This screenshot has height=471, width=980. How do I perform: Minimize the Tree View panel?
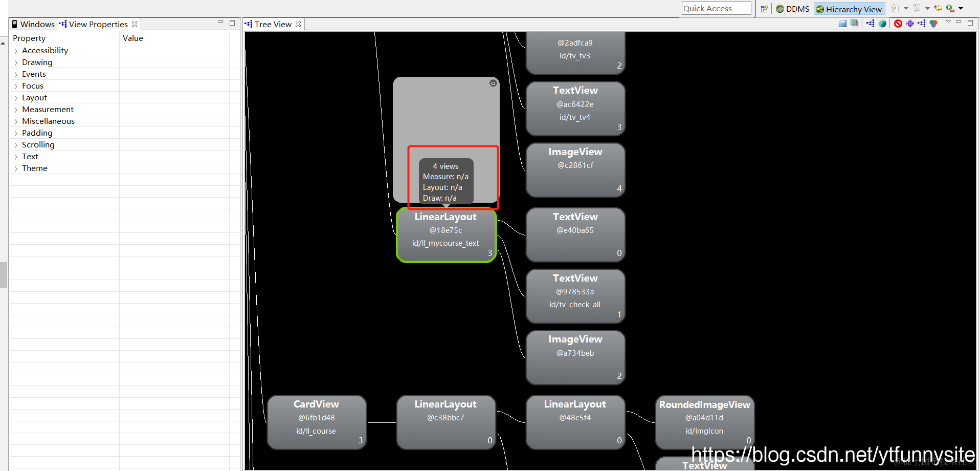pyautogui.click(x=959, y=23)
